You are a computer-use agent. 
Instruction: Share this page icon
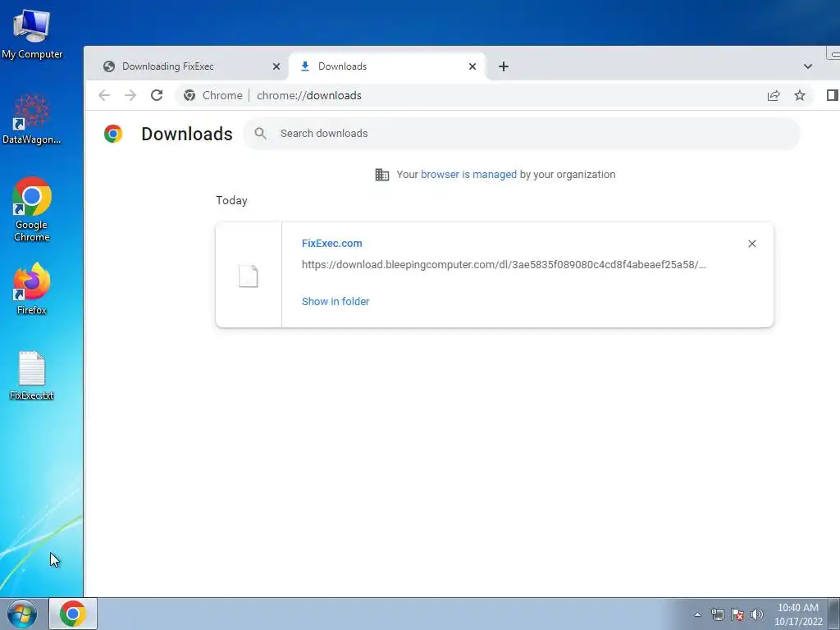pos(773,95)
